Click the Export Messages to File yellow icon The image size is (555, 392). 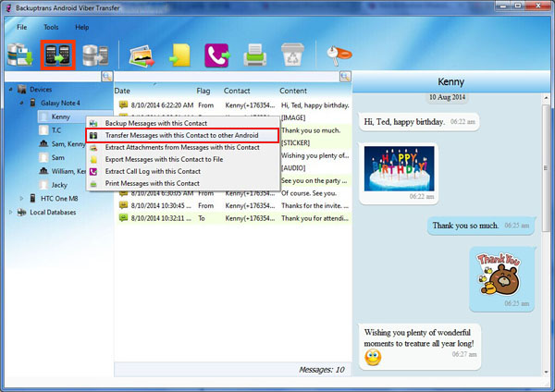[180, 55]
